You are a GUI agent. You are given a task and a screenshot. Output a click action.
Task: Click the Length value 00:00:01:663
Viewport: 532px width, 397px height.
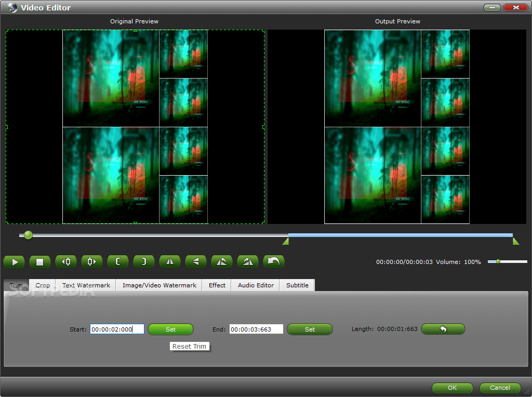(x=397, y=329)
